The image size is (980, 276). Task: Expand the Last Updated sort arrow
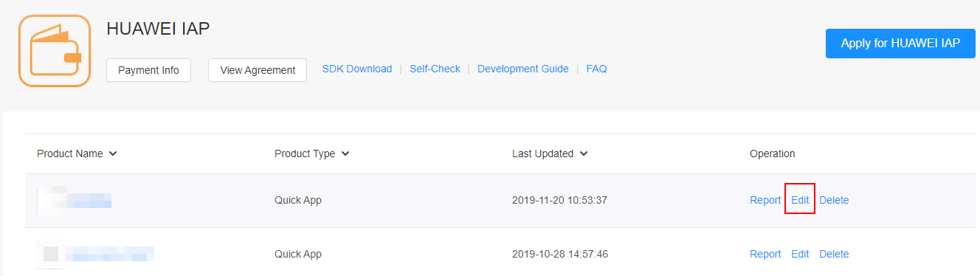point(584,153)
